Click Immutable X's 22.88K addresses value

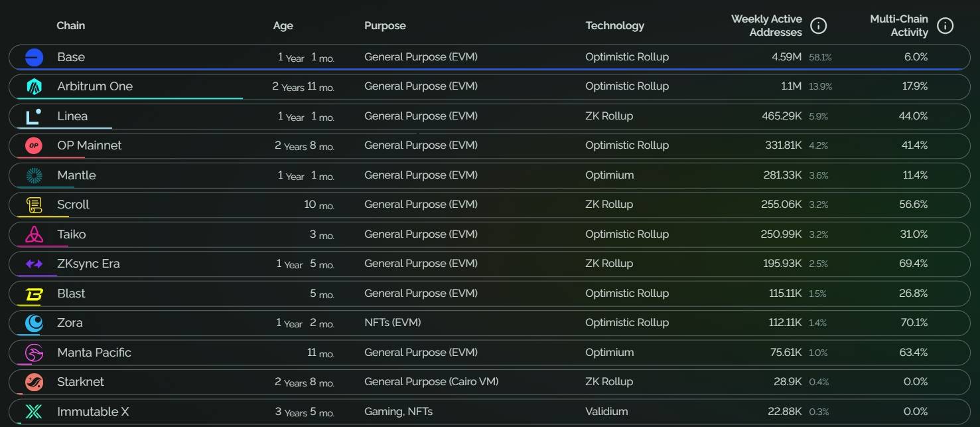coord(786,412)
